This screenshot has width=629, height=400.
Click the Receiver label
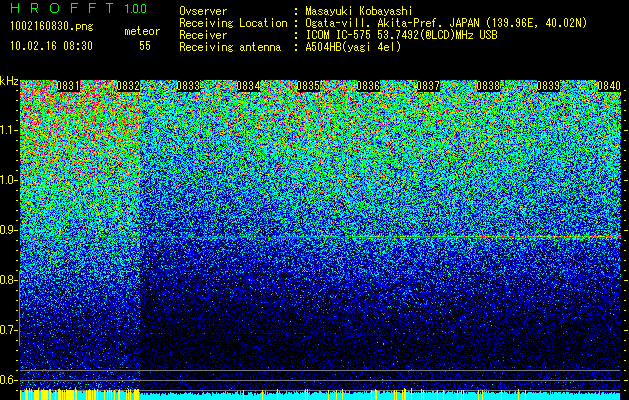tap(203, 35)
